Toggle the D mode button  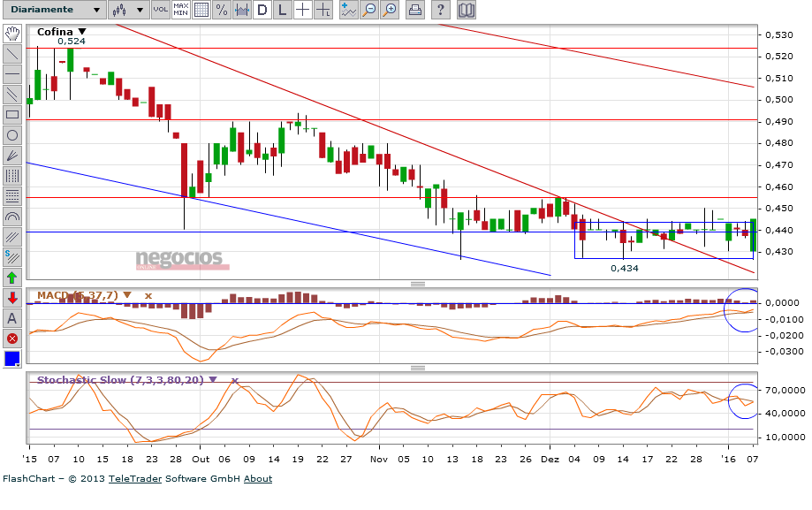click(x=262, y=10)
